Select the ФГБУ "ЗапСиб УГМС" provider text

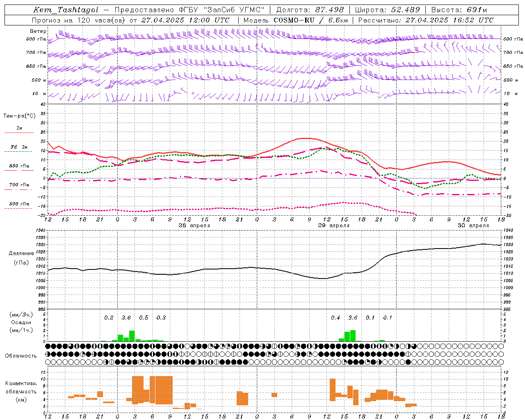click(222, 10)
